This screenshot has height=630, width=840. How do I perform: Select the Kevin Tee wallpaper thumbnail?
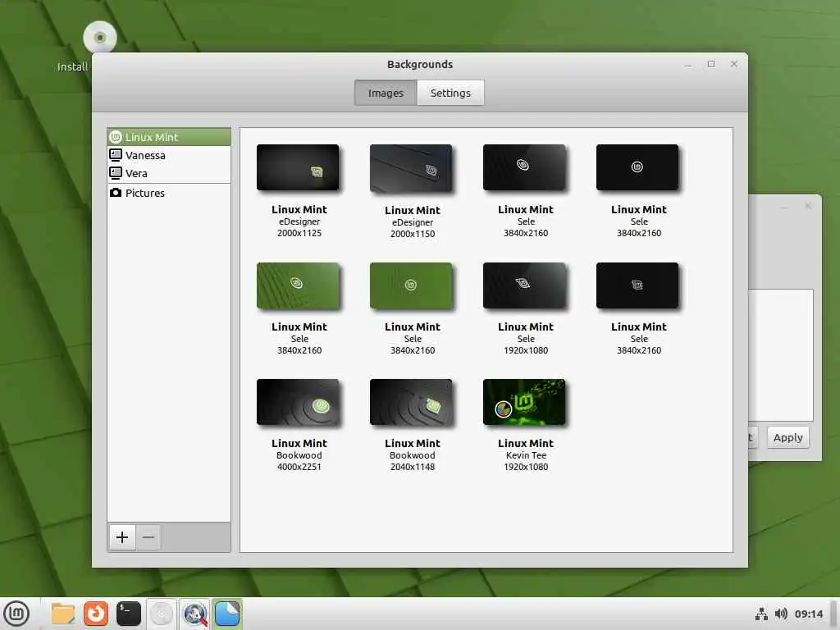[524, 402]
